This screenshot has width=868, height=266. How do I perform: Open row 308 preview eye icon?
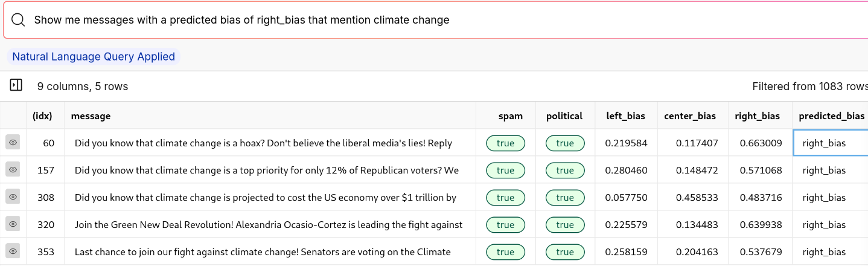(13, 197)
